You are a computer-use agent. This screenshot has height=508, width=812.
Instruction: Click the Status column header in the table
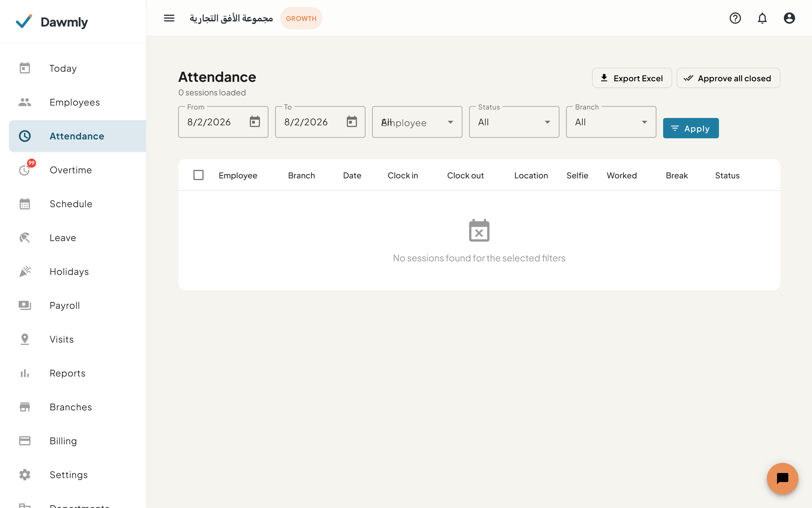(727, 175)
